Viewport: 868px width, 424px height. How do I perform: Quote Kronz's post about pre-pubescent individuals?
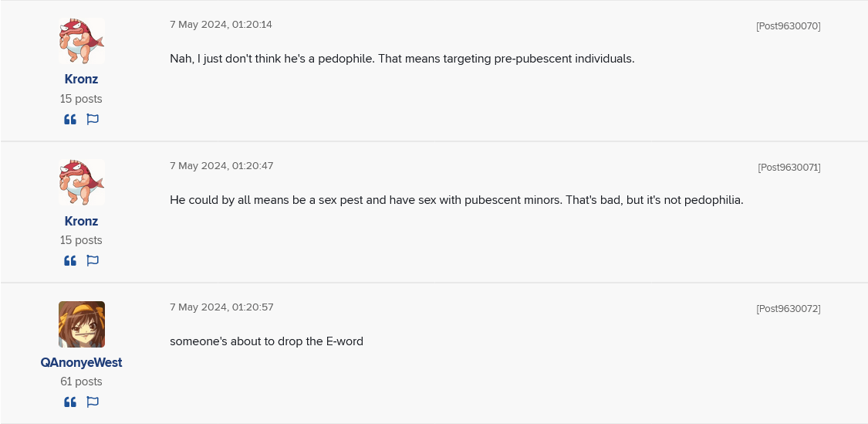(70, 120)
